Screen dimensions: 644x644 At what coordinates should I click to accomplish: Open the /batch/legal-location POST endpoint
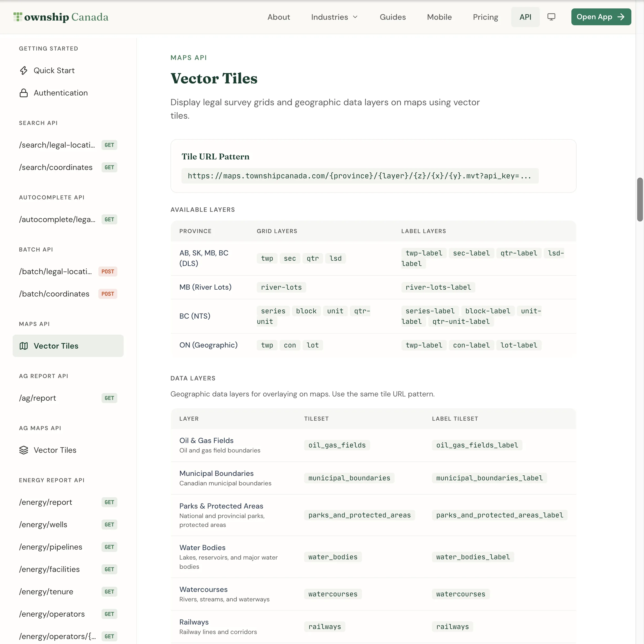coord(68,271)
